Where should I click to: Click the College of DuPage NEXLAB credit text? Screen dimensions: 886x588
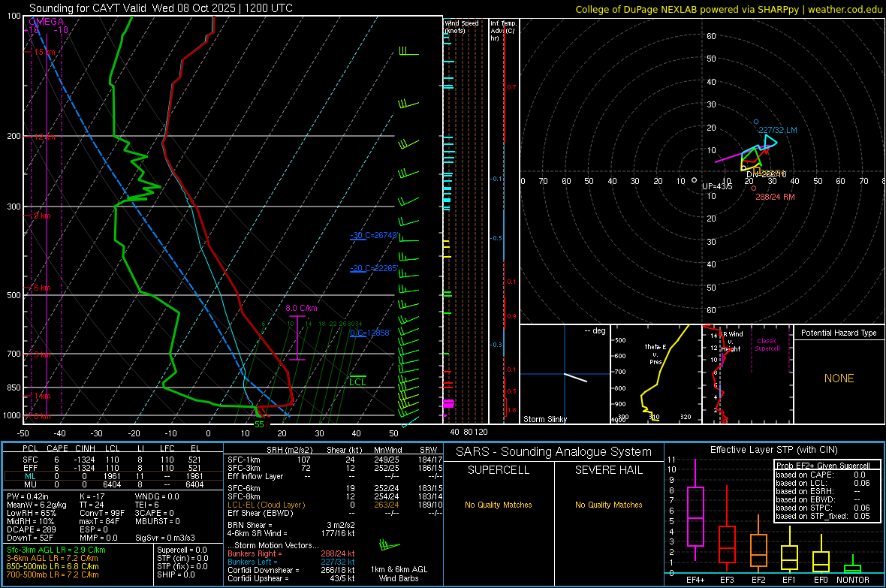point(728,9)
